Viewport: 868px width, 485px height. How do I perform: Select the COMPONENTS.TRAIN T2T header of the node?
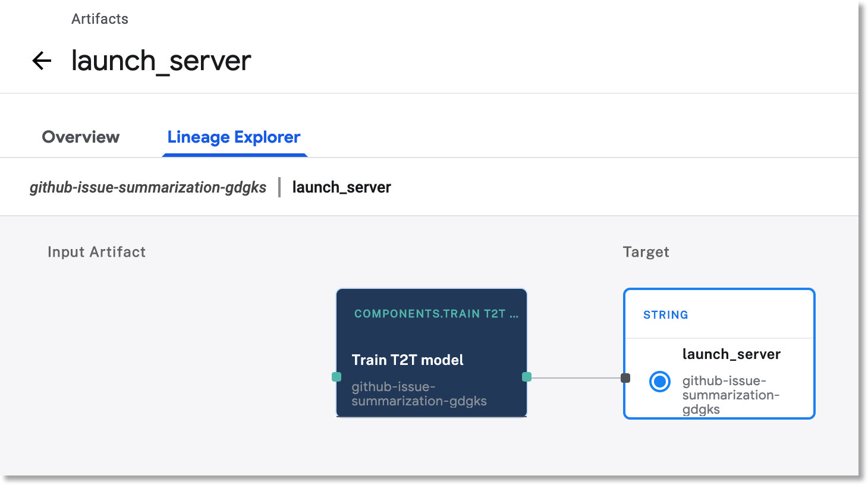(436, 314)
